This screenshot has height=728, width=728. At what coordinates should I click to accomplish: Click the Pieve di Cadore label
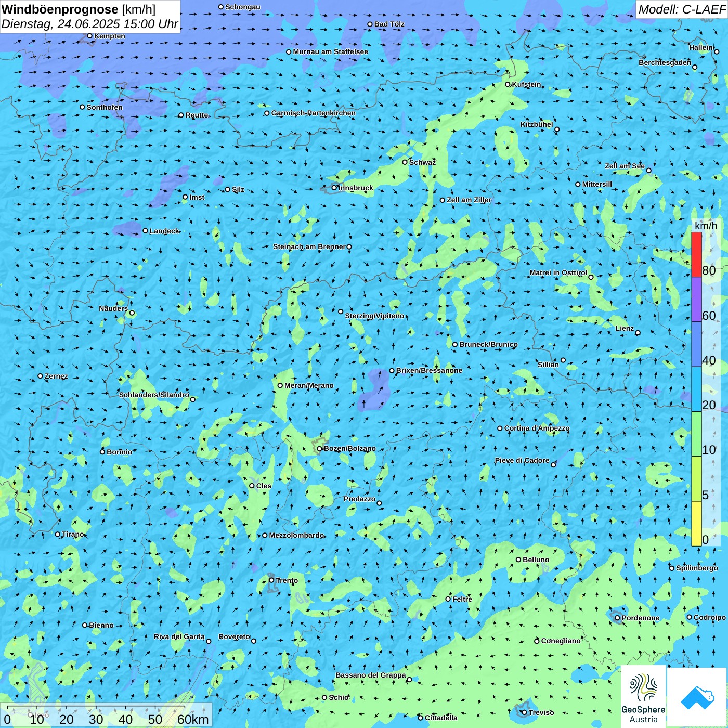point(522,460)
